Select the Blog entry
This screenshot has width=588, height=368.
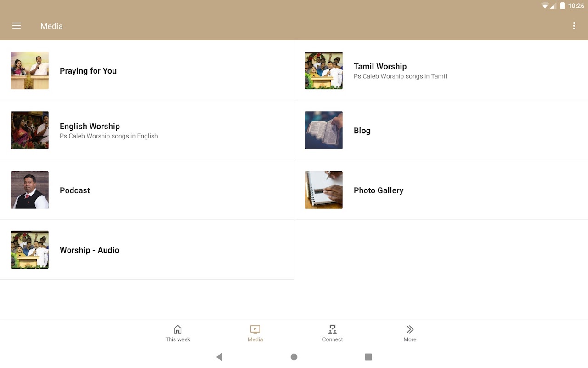(x=441, y=130)
